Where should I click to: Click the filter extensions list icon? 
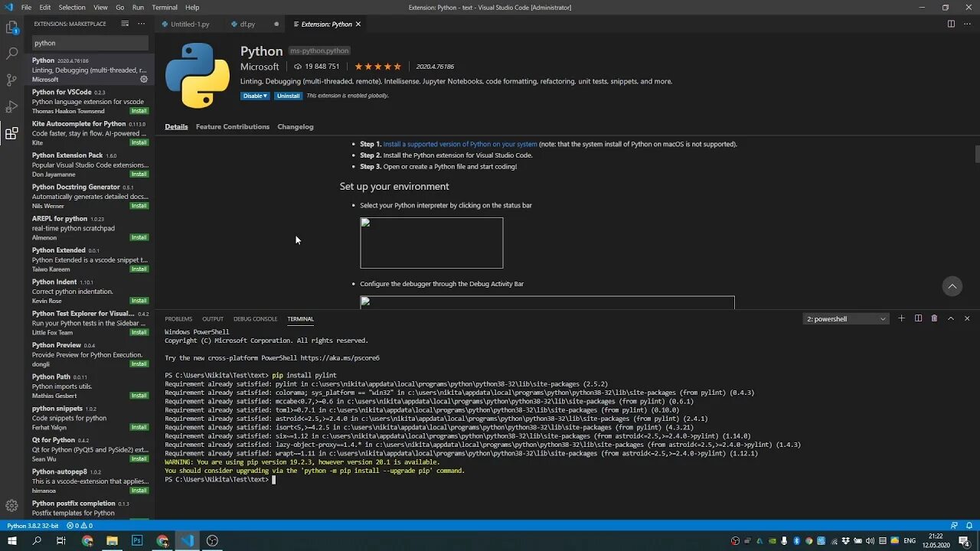(x=125, y=24)
